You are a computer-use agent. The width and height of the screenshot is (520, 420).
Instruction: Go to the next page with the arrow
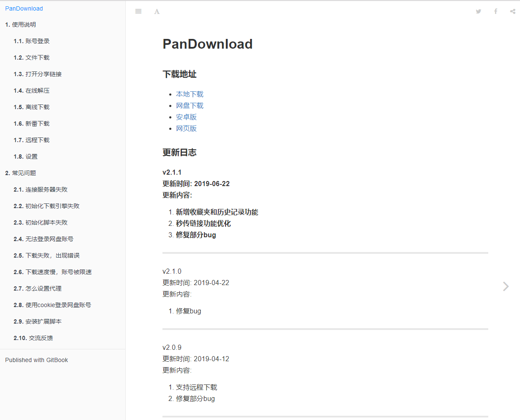pos(506,286)
